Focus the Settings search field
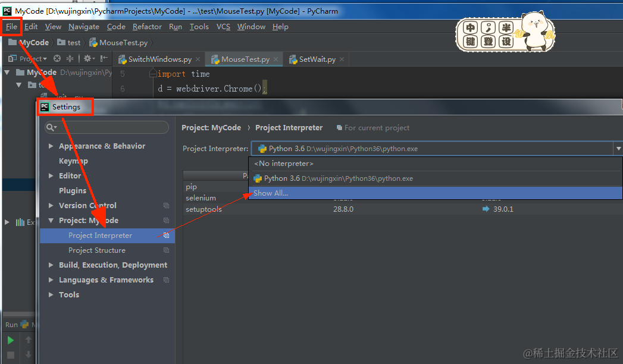623x364 pixels. 107,127
